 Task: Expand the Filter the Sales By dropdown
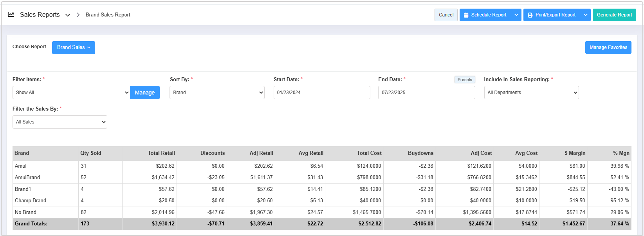60,122
